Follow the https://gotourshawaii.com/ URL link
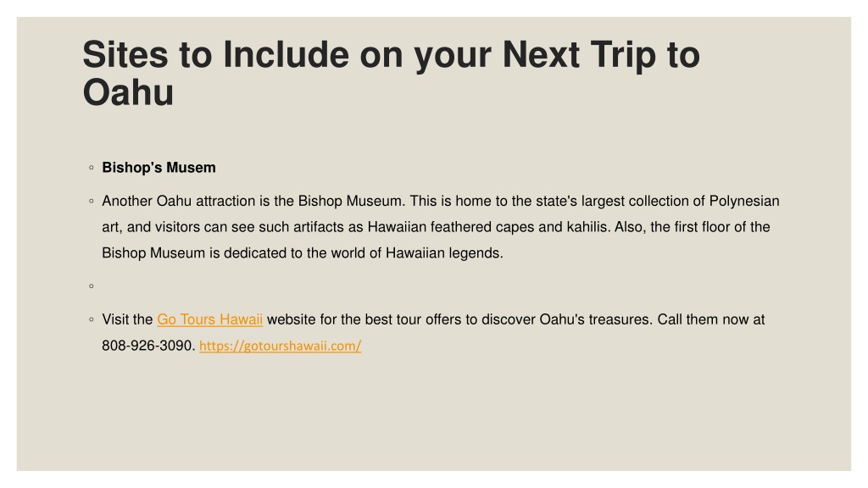 click(280, 346)
